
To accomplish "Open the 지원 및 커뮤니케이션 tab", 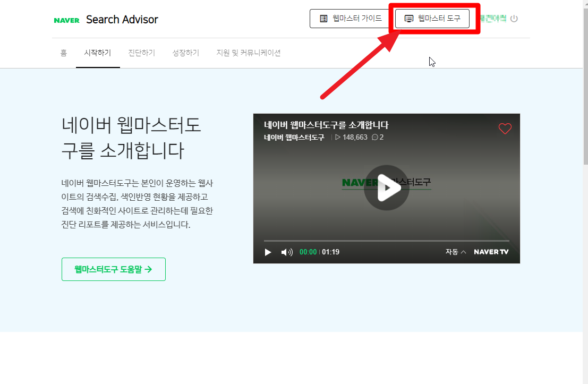I will point(249,53).
